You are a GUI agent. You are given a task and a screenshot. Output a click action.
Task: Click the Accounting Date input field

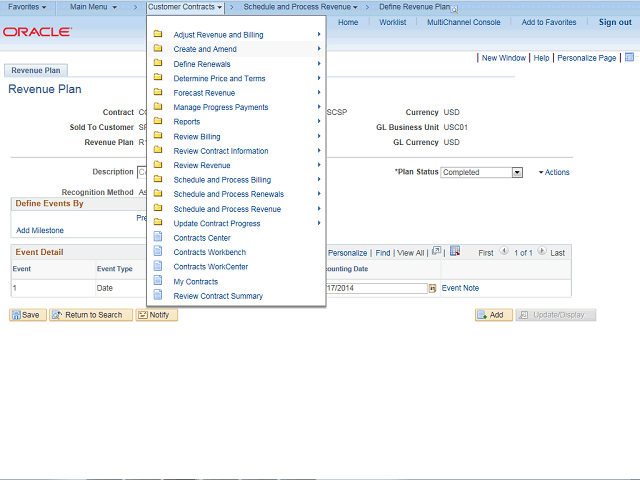click(376, 288)
